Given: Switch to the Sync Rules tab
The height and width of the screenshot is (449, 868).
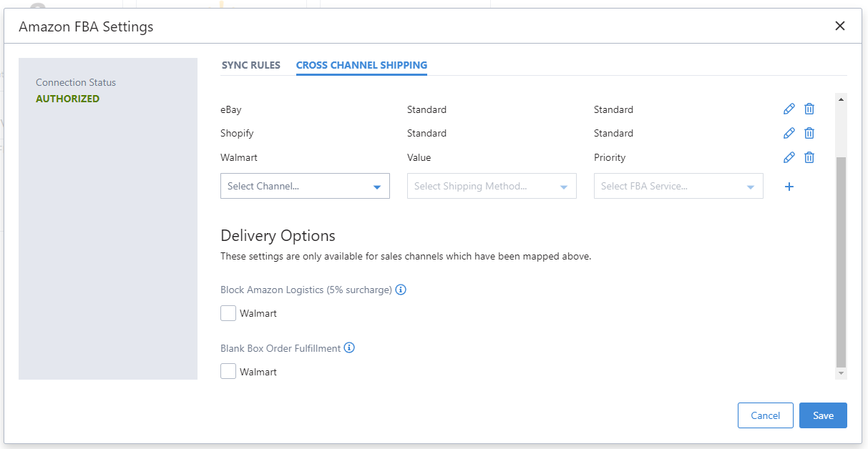Looking at the screenshot, I should [251, 65].
